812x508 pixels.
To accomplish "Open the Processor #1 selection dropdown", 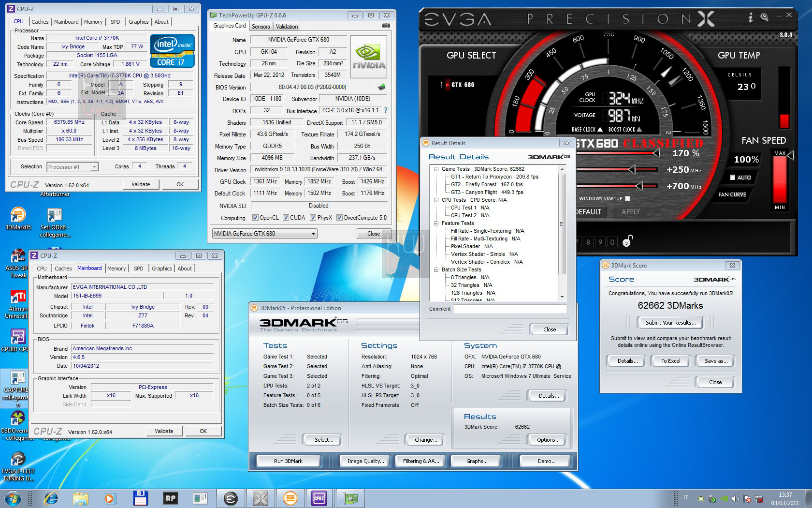I will [x=72, y=167].
